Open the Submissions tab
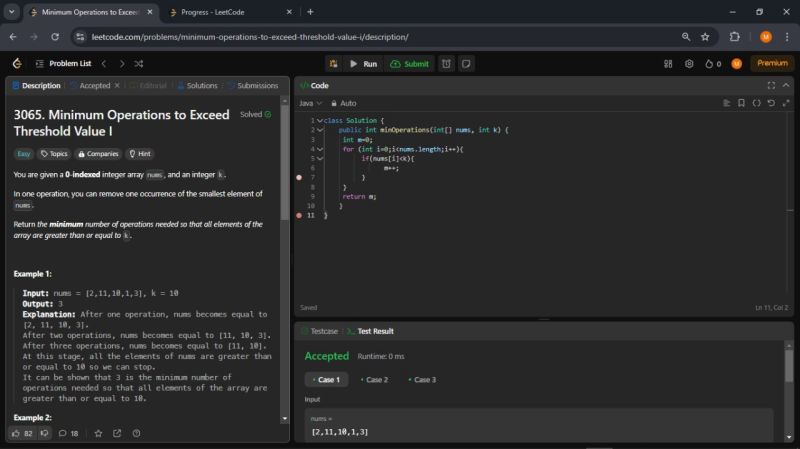The image size is (800, 449). pos(253,86)
